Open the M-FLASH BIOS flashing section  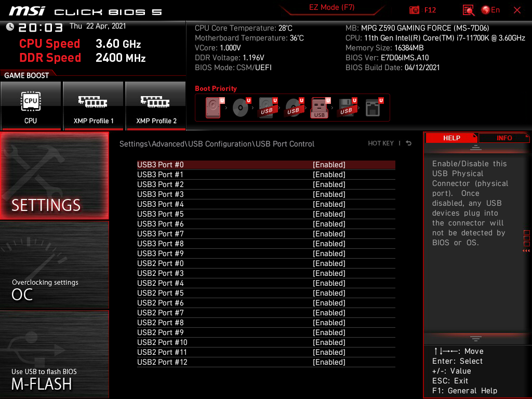coord(54,354)
